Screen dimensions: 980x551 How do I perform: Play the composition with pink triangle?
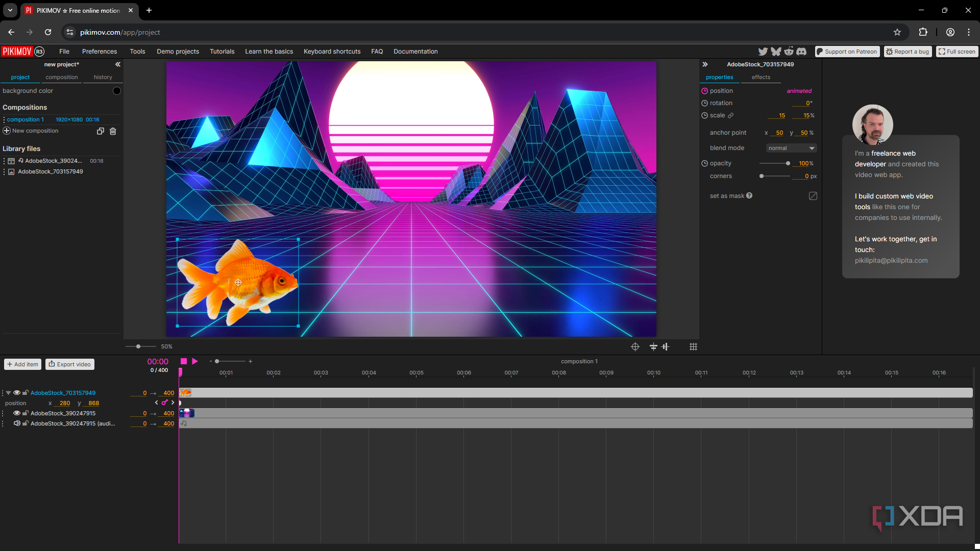(x=195, y=361)
